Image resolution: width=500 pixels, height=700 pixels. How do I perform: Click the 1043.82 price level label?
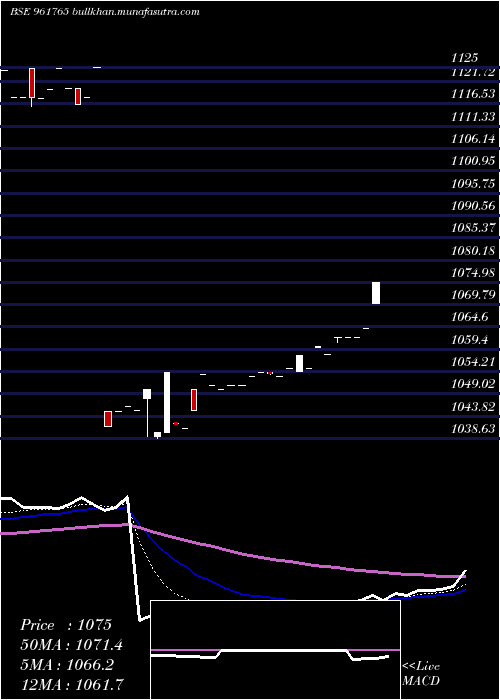(x=473, y=407)
